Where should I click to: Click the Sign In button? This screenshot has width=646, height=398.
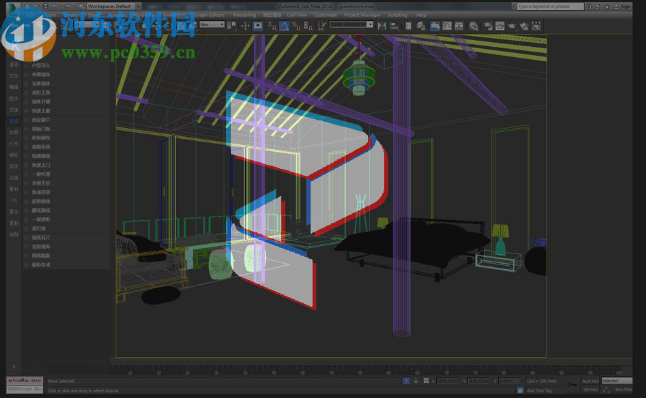coord(623,6)
